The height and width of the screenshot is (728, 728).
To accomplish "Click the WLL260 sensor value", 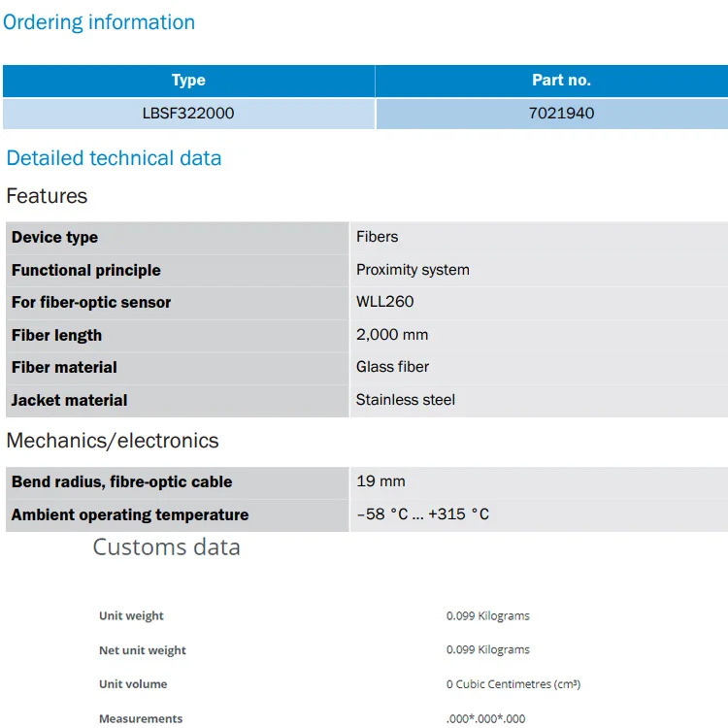I will (385, 302).
